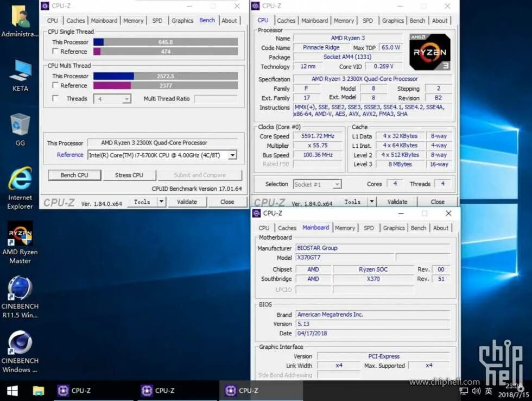Click Multi Thread Ratio field
The width and height of the screenshot is (532, 401).
(x=216, y=99)
